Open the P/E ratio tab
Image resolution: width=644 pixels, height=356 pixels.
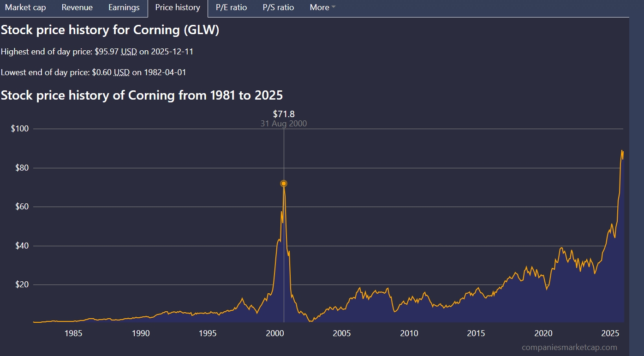[x=231, y=8]
